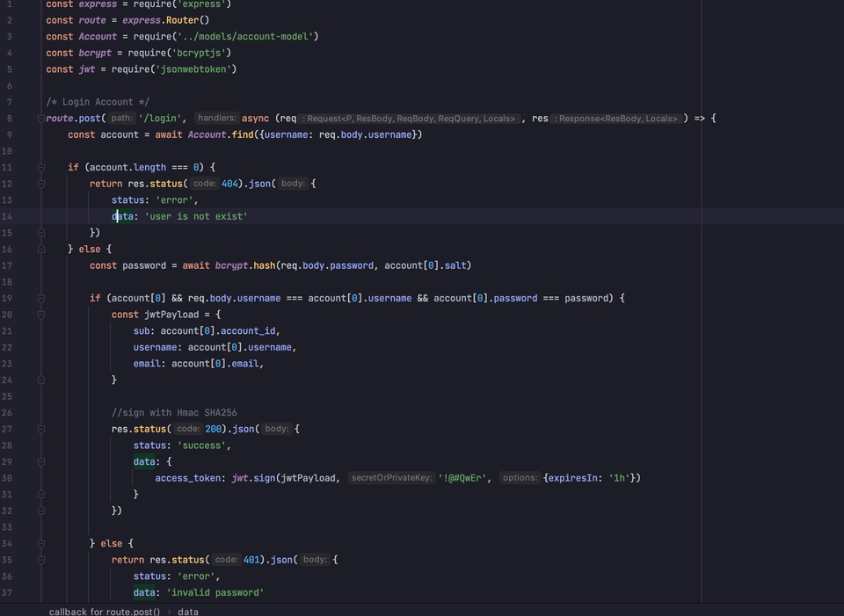The width and height of the screenshot is (844, 616).
Task: Toggle fold end marker on line 15
Action: [41, 232]
